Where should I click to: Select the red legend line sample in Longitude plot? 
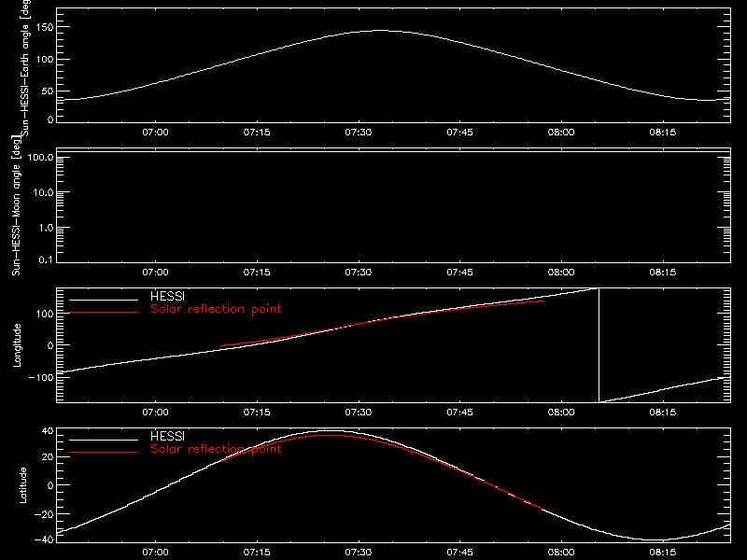click(104, 313)
